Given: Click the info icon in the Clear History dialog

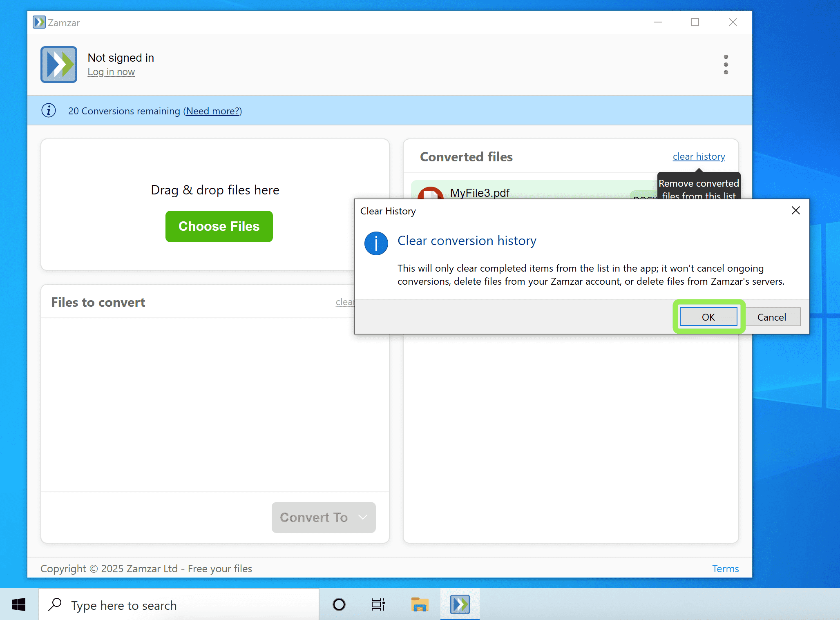Looking at the screenshot, I should [x=376, y=243].
